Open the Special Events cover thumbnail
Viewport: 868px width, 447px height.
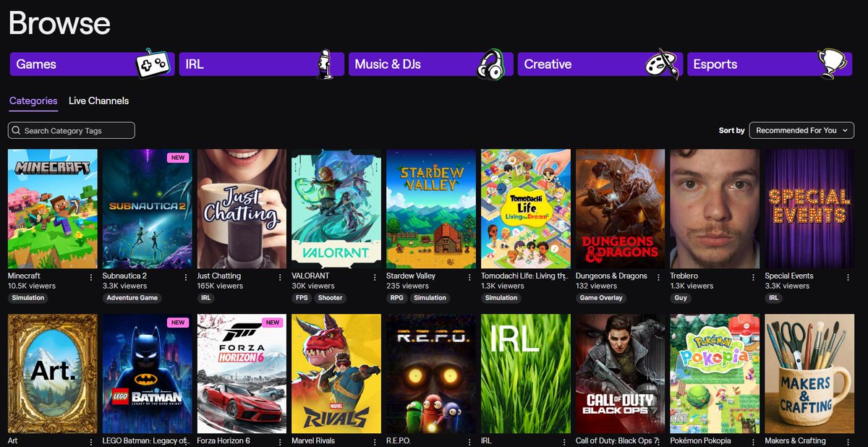(x=809, y=209)
